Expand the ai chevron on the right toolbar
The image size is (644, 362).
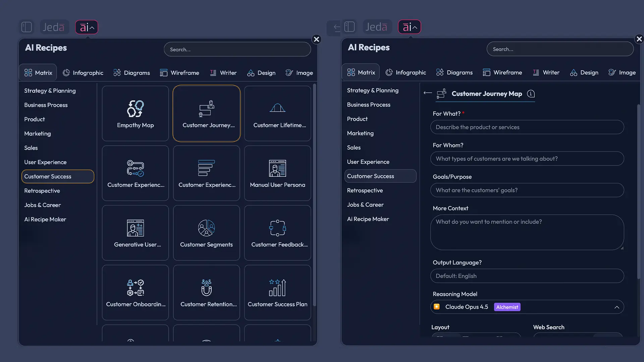pyautogui.click(x=416, y=26)
